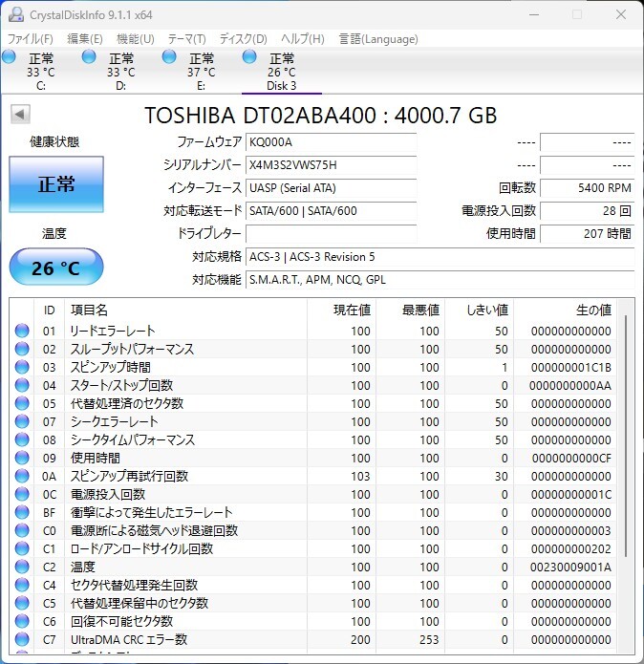Image resolution: width=644 pixels, height=664 pixels.
Task: Switch to drive E: tab showing 37 °C
Action: click(x=202, y=71)
